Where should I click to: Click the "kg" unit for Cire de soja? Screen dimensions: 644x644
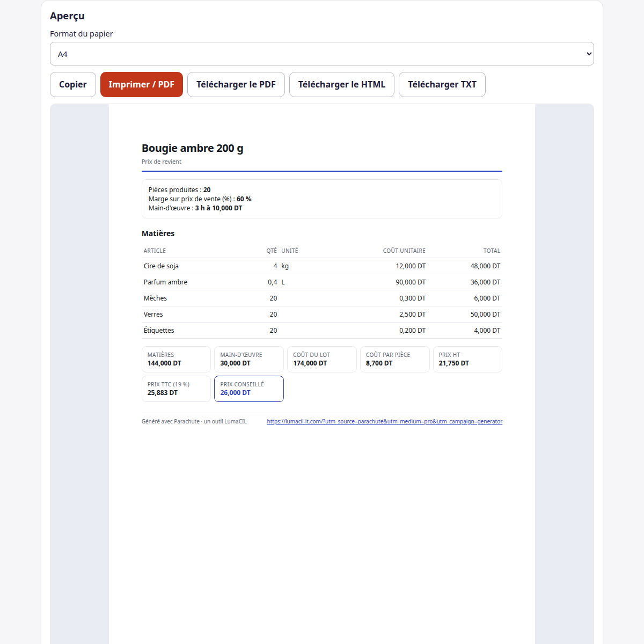(285, 266)
